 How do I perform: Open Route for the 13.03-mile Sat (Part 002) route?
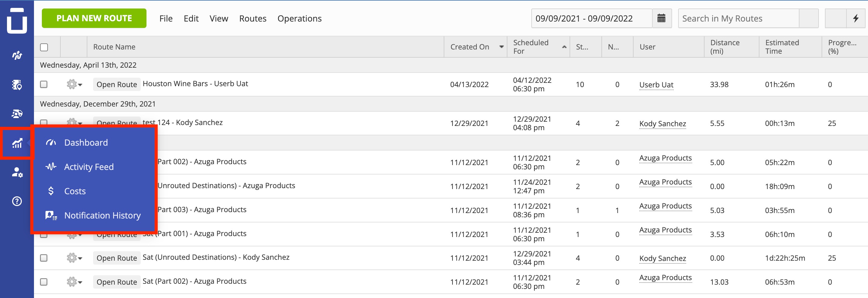(x=116, y=282)
